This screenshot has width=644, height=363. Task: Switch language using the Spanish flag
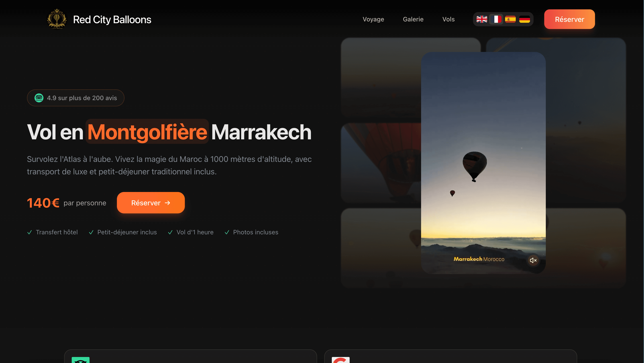(x=510, y=19)
